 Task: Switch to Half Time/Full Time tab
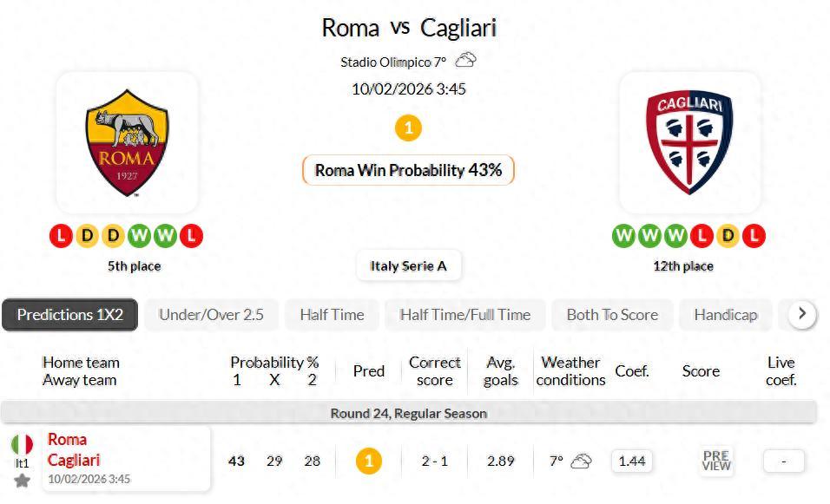[464, 315]
